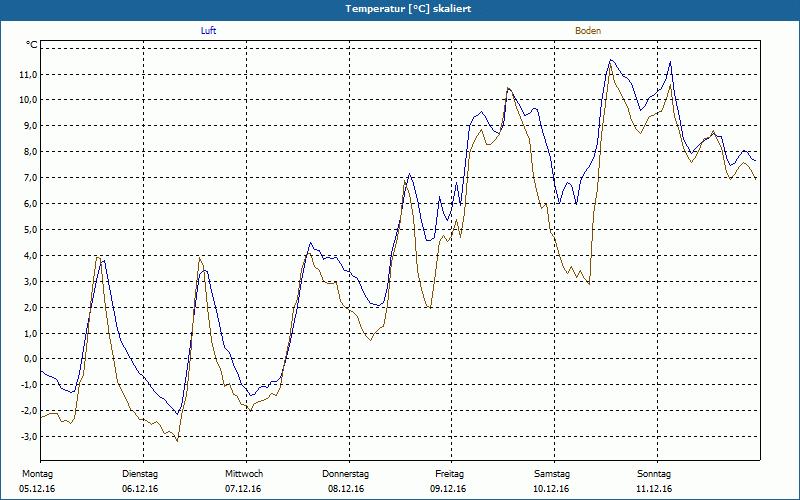Click the 6,0 y-axis value
The width and height of the screenshot is (800, 500).
point(30,204)
